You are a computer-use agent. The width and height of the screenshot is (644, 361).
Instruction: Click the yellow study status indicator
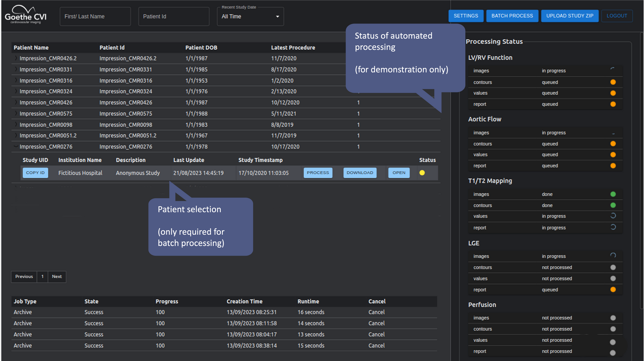pos(422,173)
